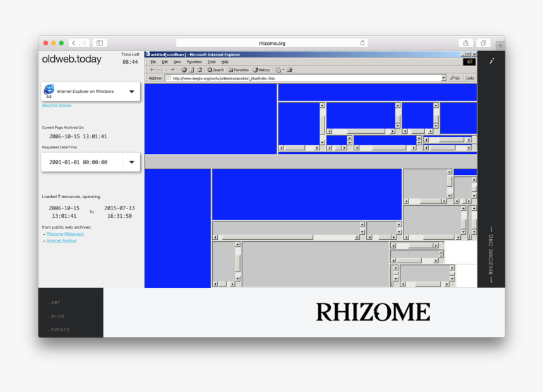Click the Go button beside the address bar
Image resolution: width=543 pixels, height=392 pixels.
453,78
